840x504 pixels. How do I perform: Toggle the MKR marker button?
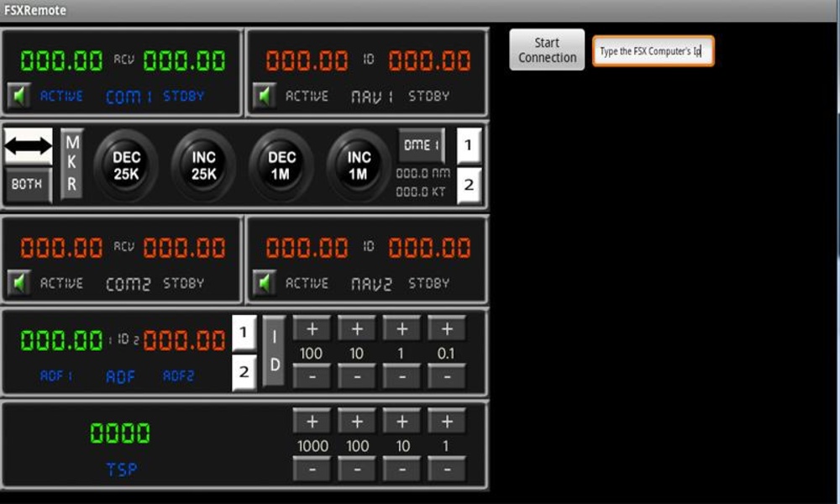tap(71, 163)
